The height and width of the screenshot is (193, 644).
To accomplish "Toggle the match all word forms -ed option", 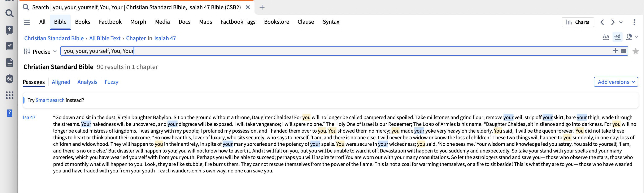I will (x=617, y=37).
